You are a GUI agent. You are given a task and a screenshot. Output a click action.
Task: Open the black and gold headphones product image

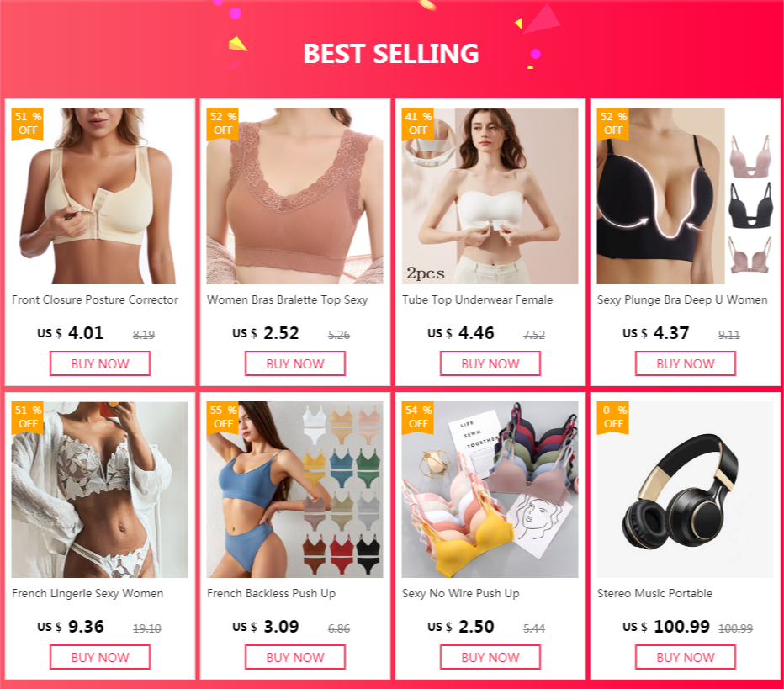[x=685, y=490]
